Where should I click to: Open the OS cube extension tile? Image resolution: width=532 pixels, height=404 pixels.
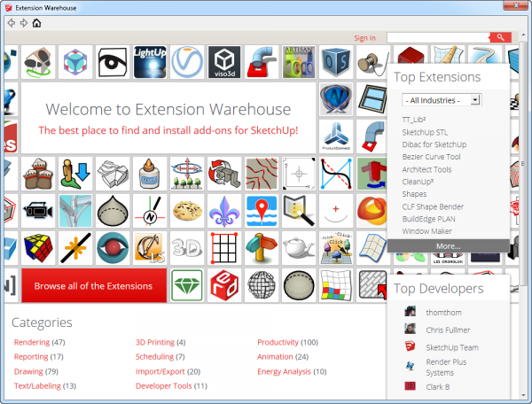(x=336, y=62)
